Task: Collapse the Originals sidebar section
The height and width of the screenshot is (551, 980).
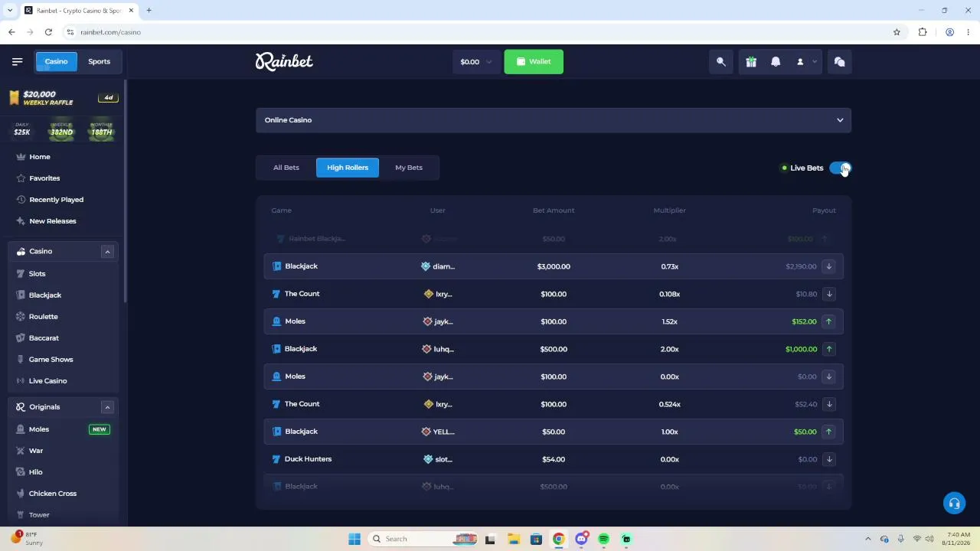Action: pyautogui.click(x=107, y=407)
